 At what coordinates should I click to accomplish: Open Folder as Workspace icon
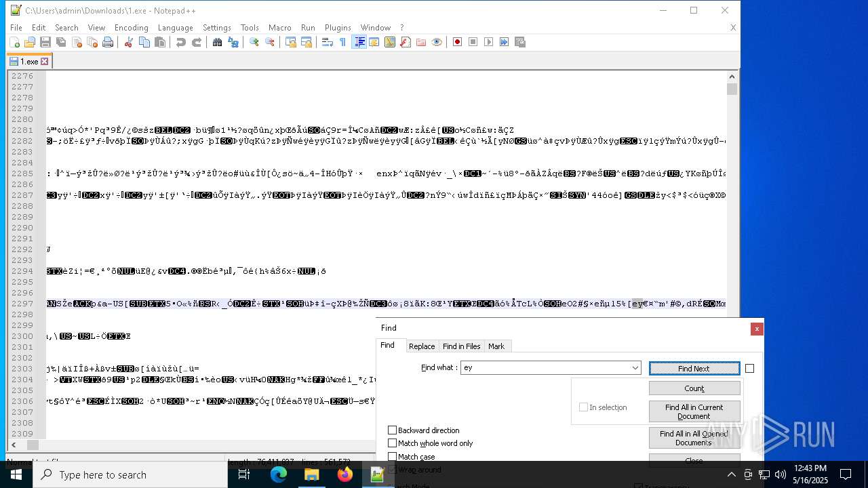[x=421, y=42]
